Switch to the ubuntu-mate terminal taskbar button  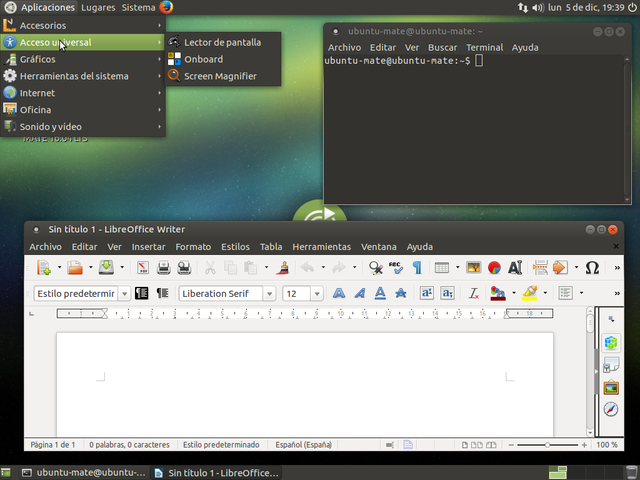coord(84,473)
